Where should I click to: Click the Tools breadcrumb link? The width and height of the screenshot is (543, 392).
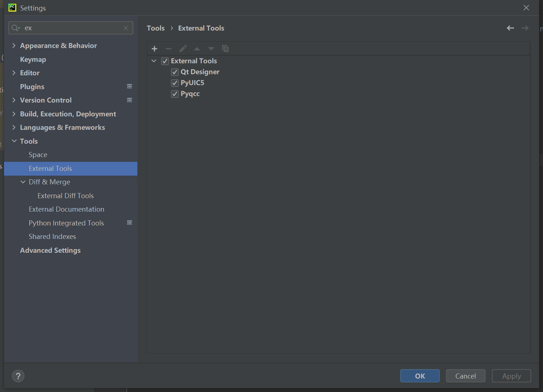(156, 28)
